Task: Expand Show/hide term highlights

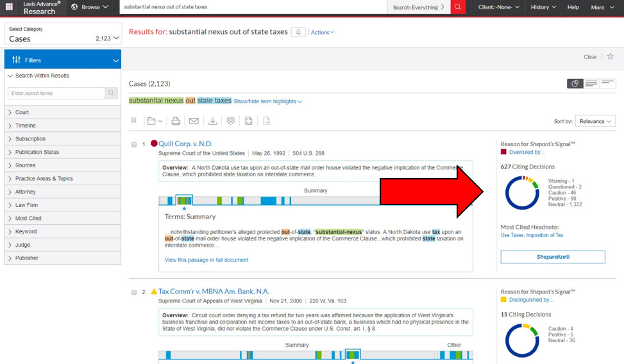Action: coord(268,101)
